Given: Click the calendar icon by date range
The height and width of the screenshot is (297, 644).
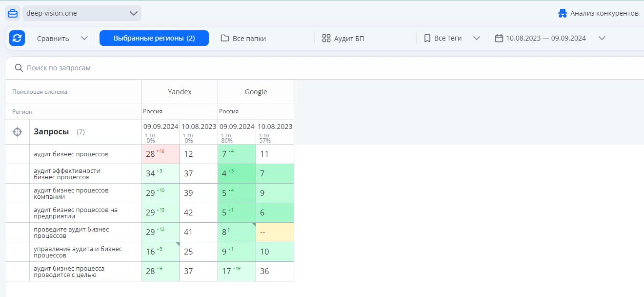Looking at the screenshot, I should 499,38.
